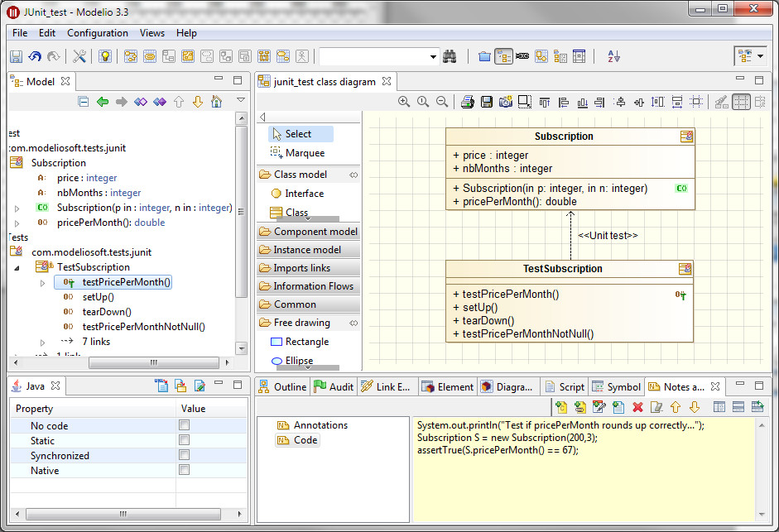Switch to the Symbol tab

point(616,386)
